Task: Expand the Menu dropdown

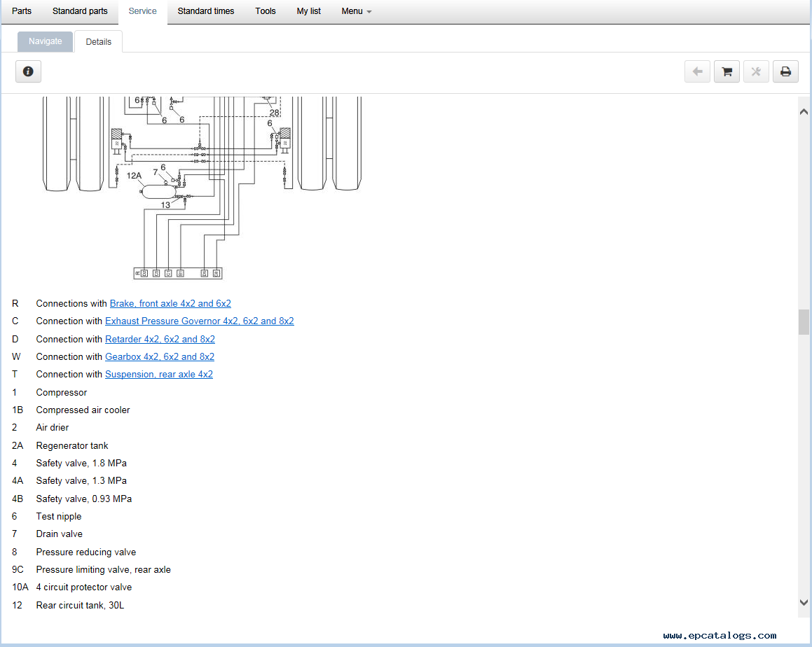Action: click(x=356, y=11)
